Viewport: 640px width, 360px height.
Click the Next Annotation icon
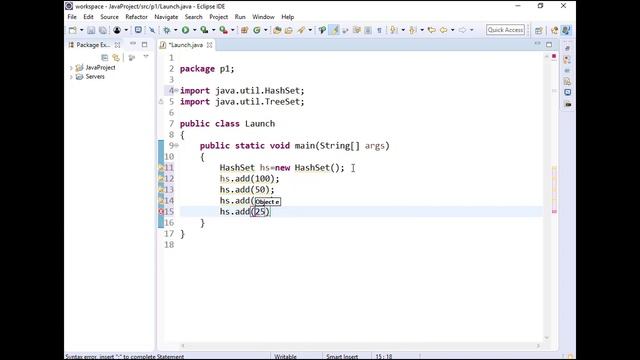pyautogui.click(x=393, y=30)
